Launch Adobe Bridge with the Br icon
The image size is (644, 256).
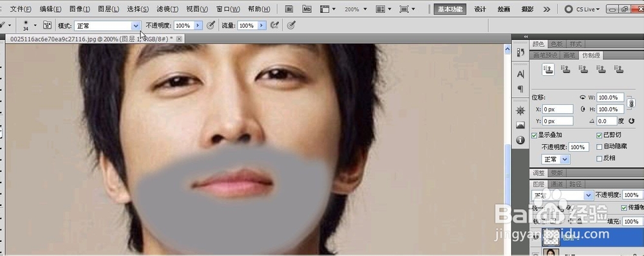click(x=289, y=9)
